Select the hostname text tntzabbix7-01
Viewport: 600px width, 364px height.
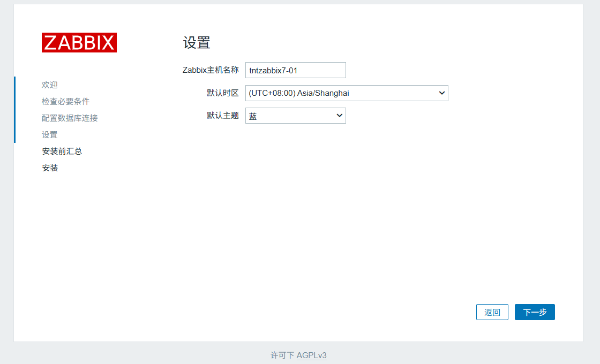[273, 70]
